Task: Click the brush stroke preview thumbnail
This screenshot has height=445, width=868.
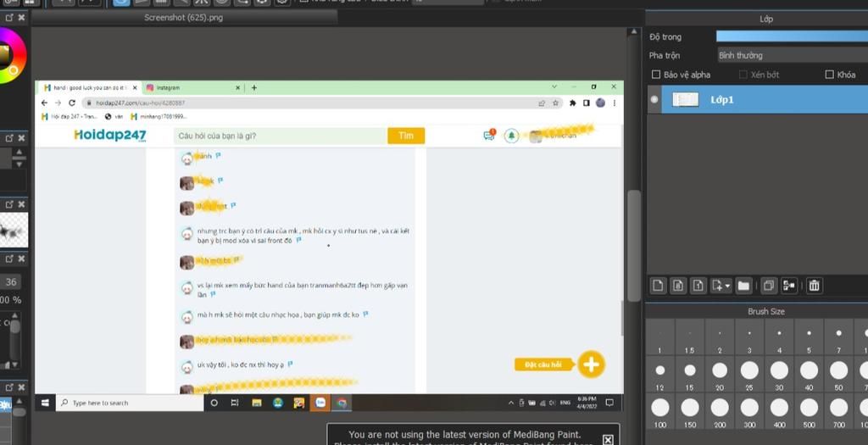Action: coord(14,230)
